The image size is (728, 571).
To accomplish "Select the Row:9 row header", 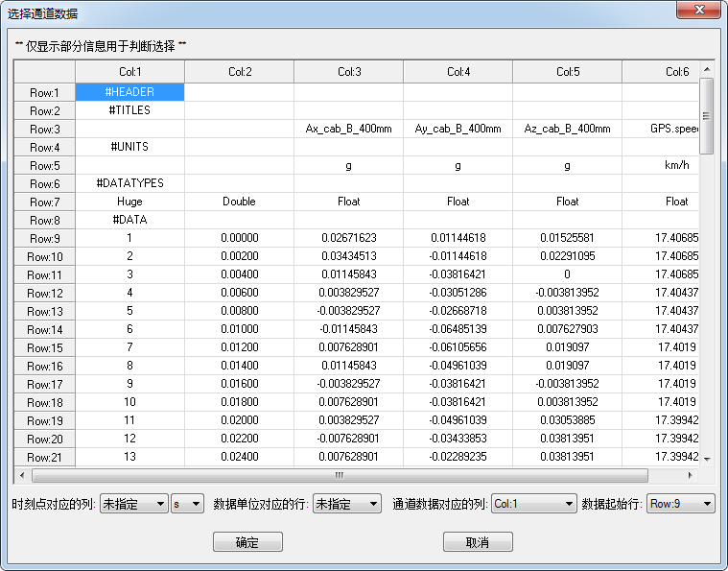I will pyautogui.click(x=44, y=238).
